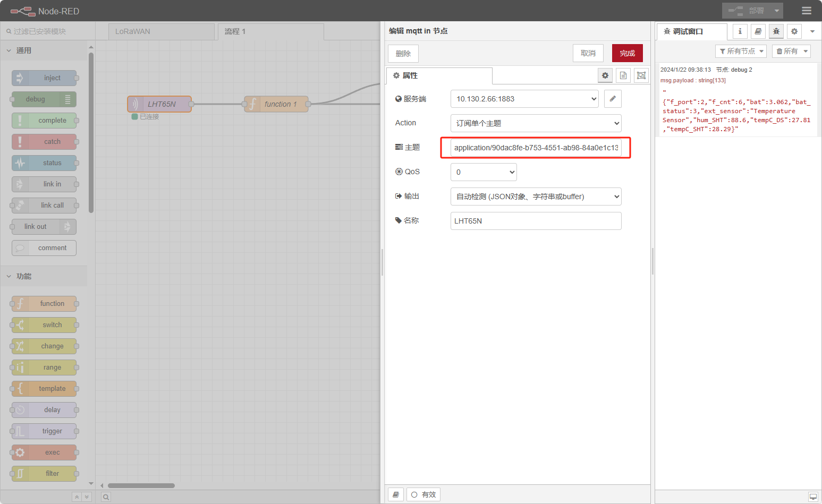Viewport: 822px width, 504px height.
Task: Select the function node in the palette
Action: click(x=44, y=304)
